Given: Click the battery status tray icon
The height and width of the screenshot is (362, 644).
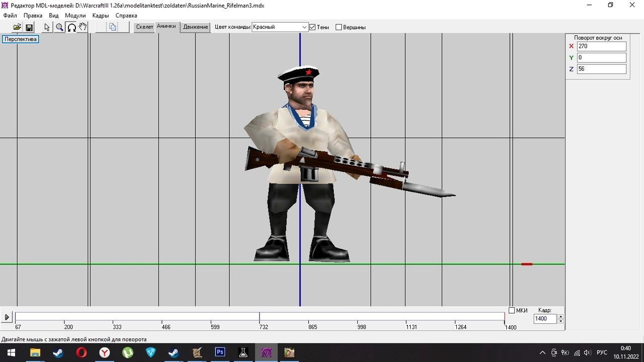Looking at the screenshot, I should (565, 352).
